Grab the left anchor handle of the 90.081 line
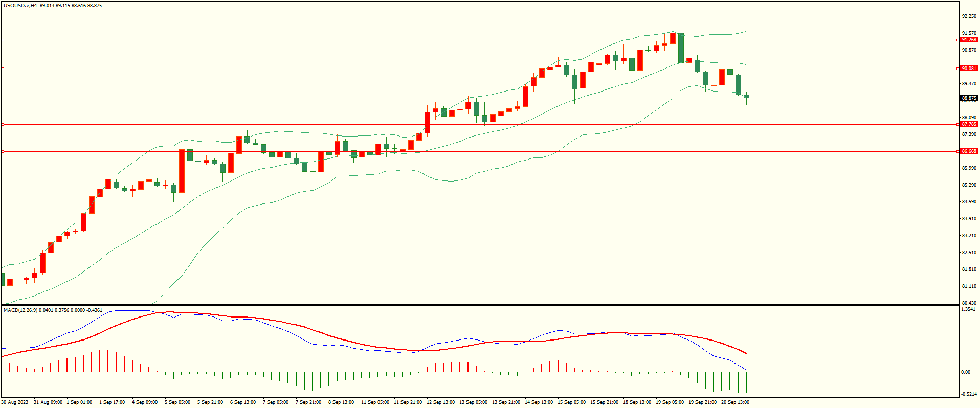Image resolution: width=980 pixels, height=408 pixels. [x=3, y=69]
